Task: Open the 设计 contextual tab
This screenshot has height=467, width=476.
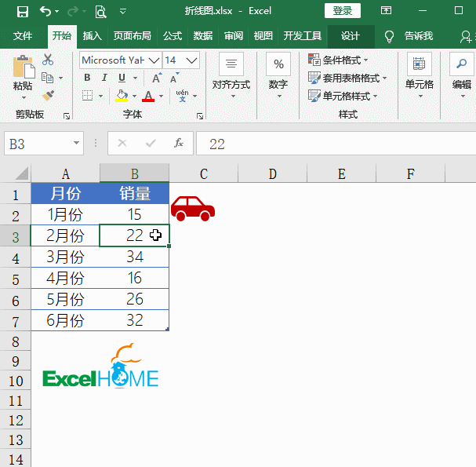Action: click(x=351, y=36)
